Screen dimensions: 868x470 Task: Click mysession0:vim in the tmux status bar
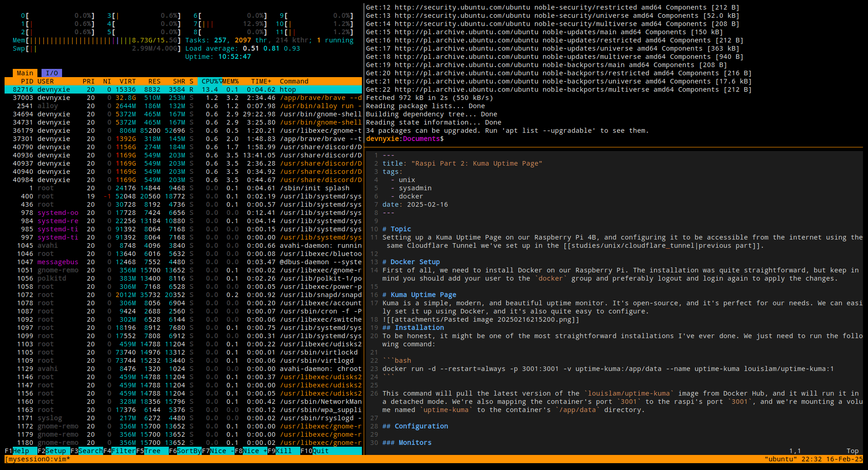37,460
